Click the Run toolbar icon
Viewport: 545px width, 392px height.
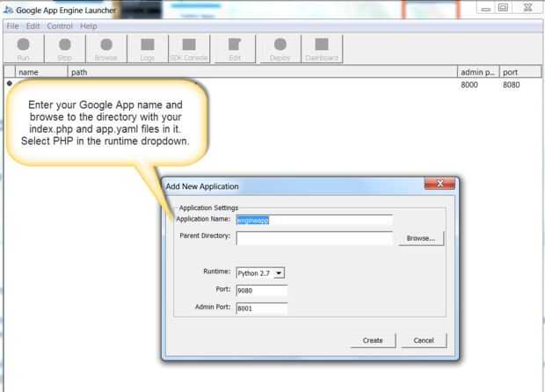[24, 48]
